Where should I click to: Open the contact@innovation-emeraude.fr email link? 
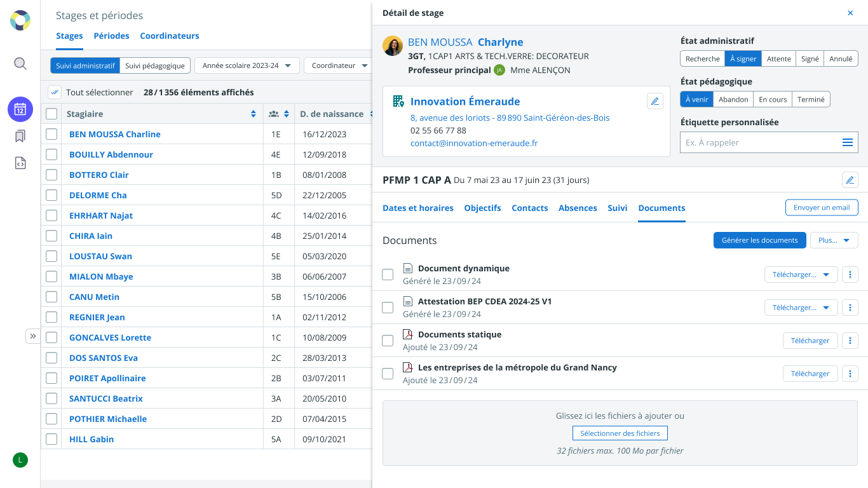pos(474,143)
